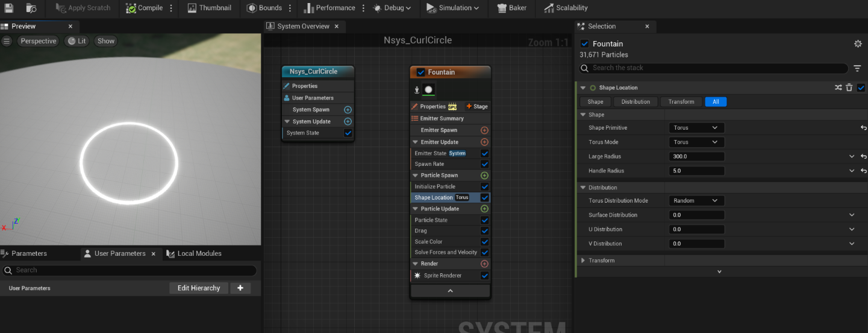Screen dimensions: 868x333
Task: Toggle Shape Location enabled checkbox in Selection
Action: click(861, 87)
